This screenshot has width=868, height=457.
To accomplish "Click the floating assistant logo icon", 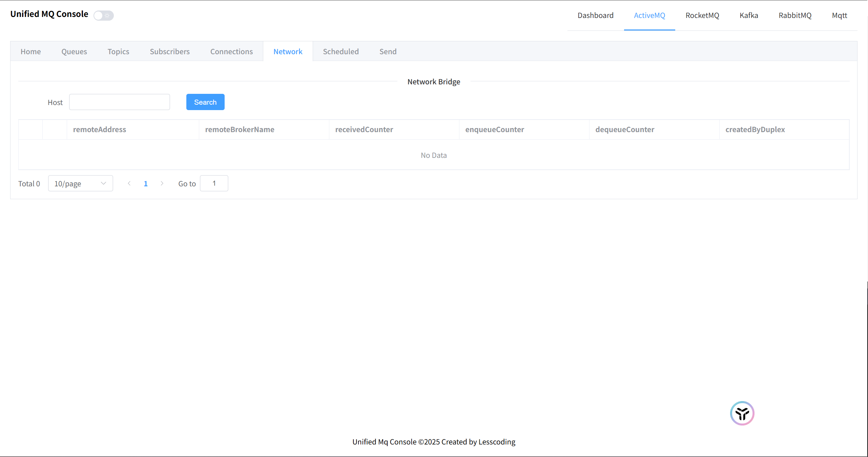I will pyautogui.click(x=742, y=413).
